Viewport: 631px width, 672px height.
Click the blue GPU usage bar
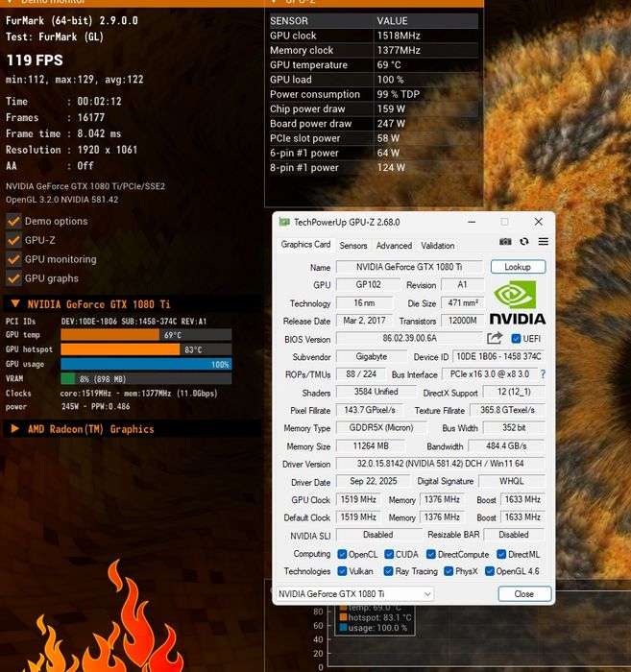[146, 364]
